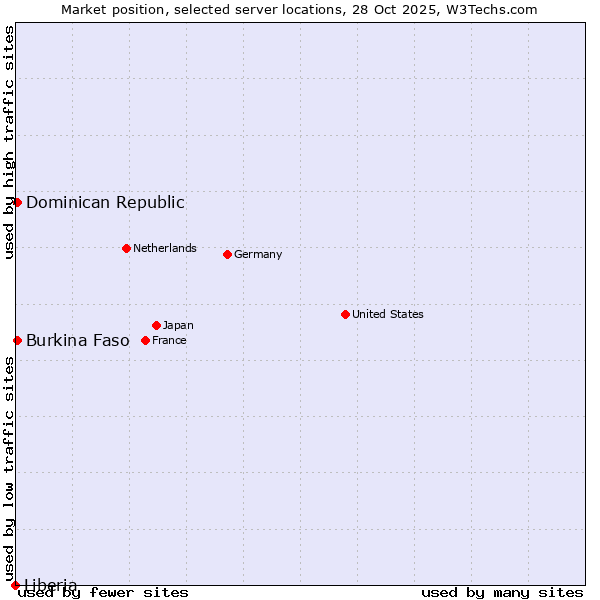This screenshot has width=600, height=600.
Task: Click the France label text
Action: coord(169,340)
